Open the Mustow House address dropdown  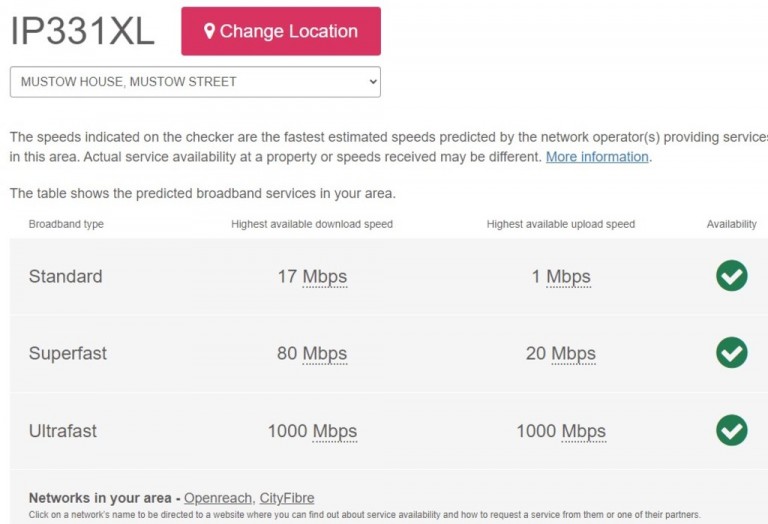tap(195, 82)
